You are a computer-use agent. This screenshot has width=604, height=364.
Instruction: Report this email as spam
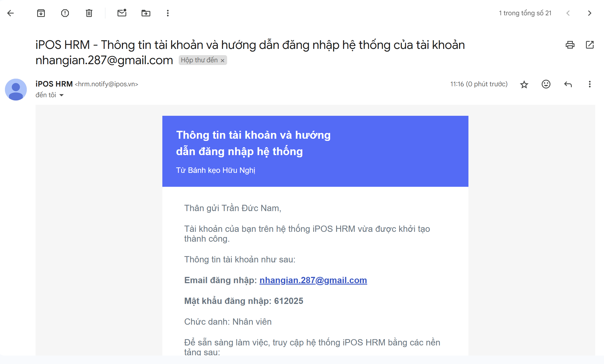tap(65, 13)
